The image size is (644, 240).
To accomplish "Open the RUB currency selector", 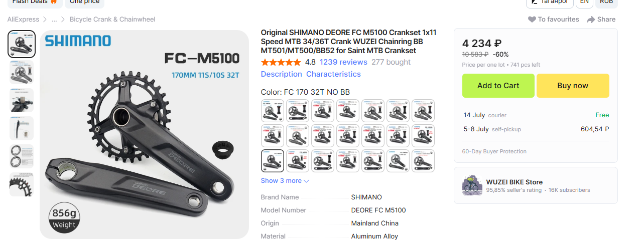I will click(606, 2).
